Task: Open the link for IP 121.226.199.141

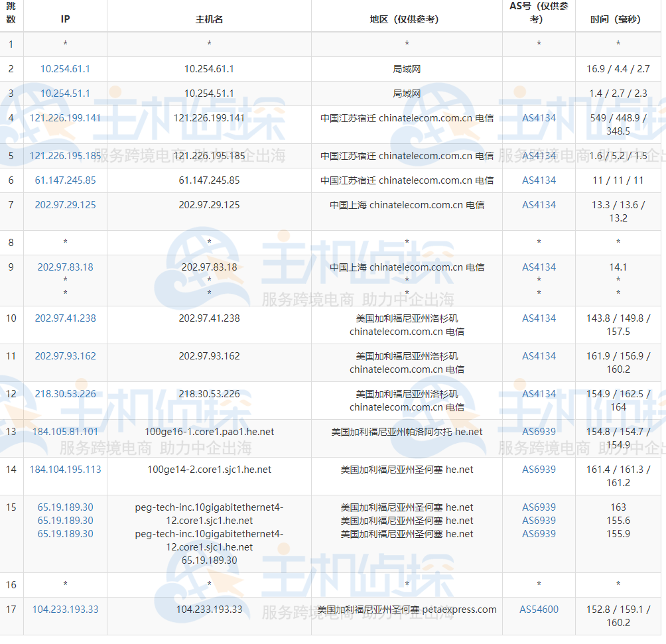Action: point(64,117)
